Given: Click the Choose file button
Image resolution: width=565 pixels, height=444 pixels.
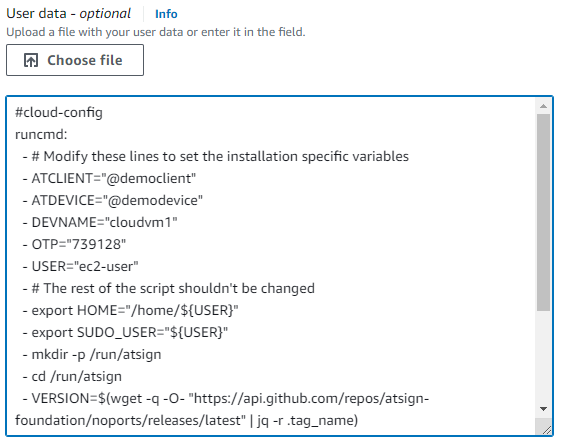Looking at the screenshot, I should [75, 60].
